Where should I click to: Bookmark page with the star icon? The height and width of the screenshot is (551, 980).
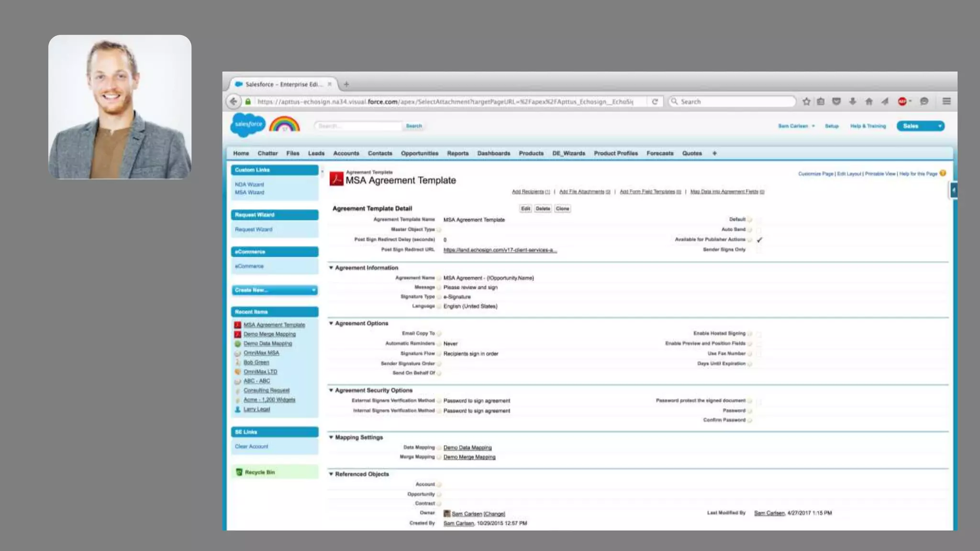(x=806, y=101)
